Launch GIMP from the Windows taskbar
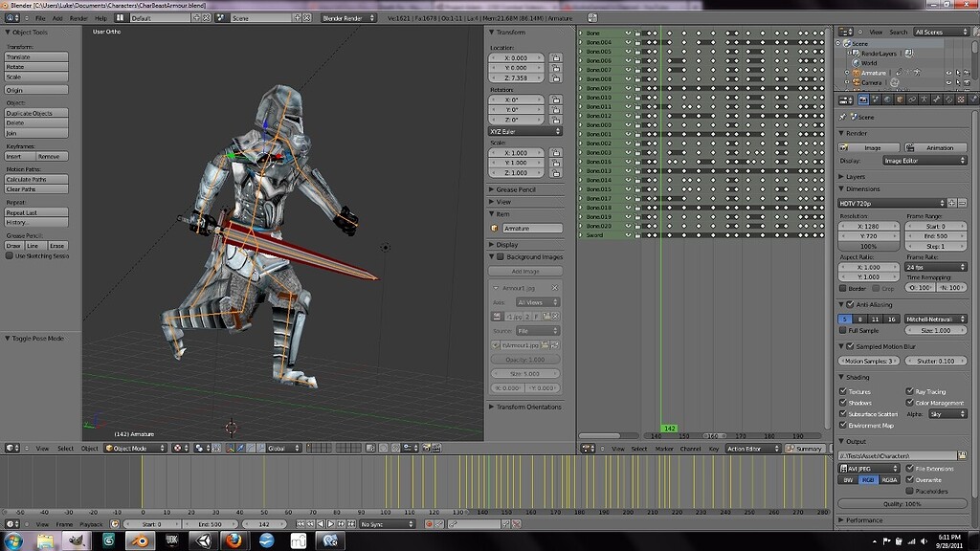This screenshot has width=980, height=551. 77,540
